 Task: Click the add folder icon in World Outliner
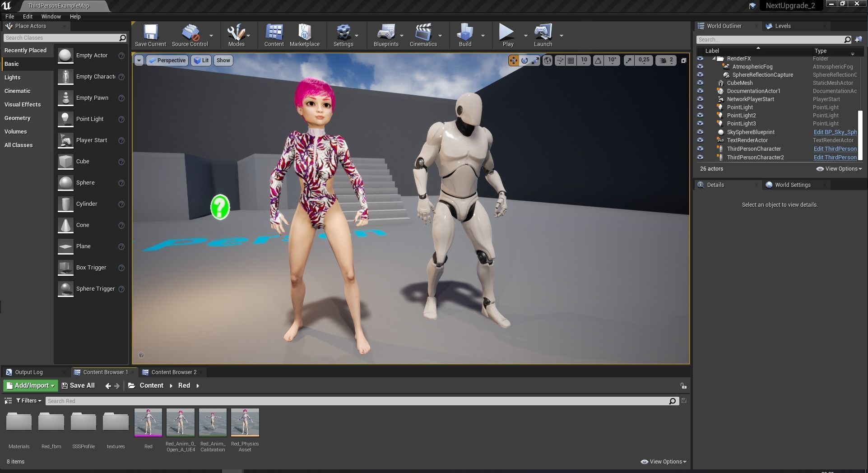(x=859, y=39)
